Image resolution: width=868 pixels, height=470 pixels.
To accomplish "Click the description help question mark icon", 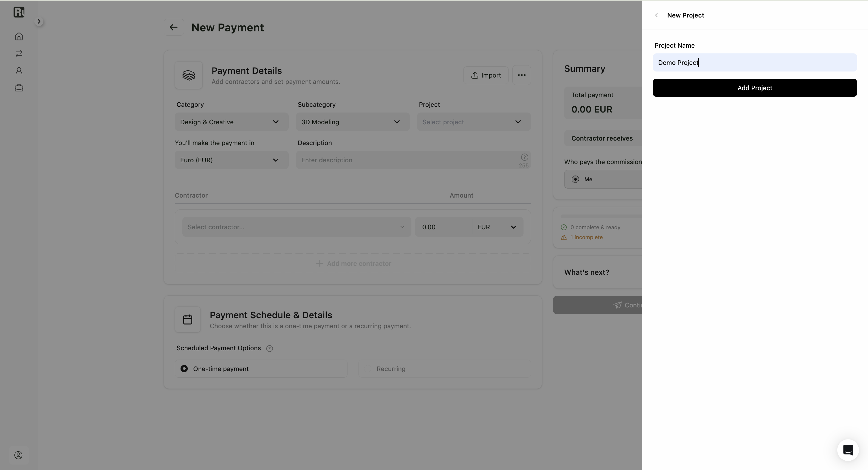I will (x=524, y=157).
